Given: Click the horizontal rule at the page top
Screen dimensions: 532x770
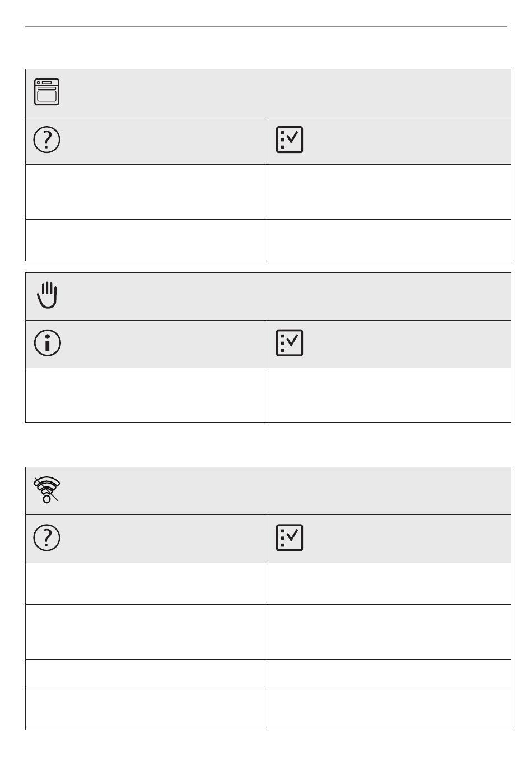Looking at the screenshot, I should [266, 27].
